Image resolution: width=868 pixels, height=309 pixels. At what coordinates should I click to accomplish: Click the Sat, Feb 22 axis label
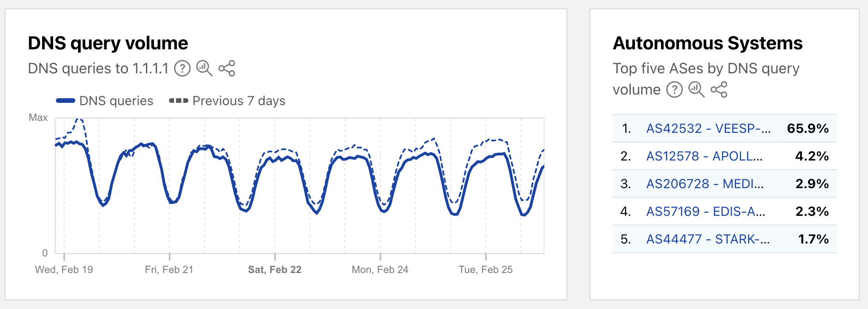point(275,270)
